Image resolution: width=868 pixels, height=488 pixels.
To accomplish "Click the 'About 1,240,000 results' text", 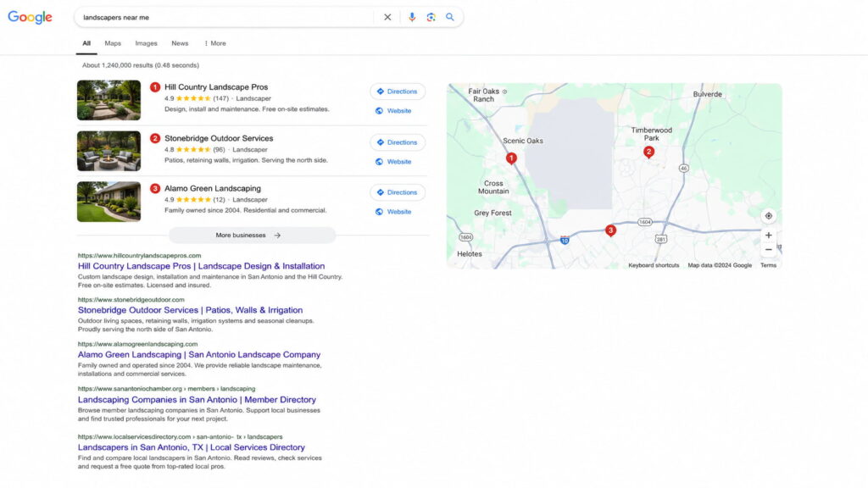I will pos(141,65).
